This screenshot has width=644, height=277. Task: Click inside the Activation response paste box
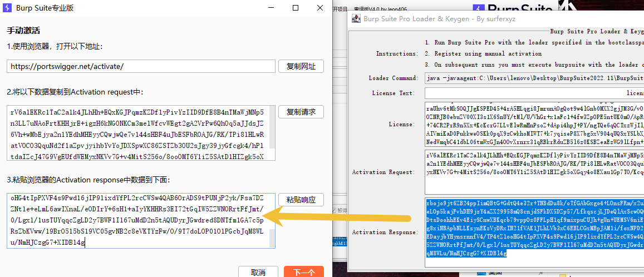click(137, 221)
